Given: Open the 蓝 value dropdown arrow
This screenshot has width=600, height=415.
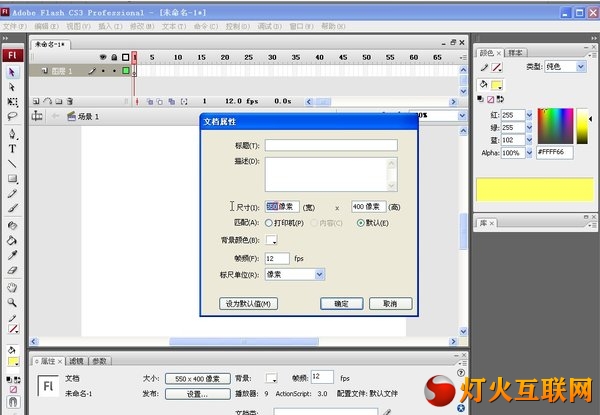Looking at the screenshot, I should pos(529,140).
